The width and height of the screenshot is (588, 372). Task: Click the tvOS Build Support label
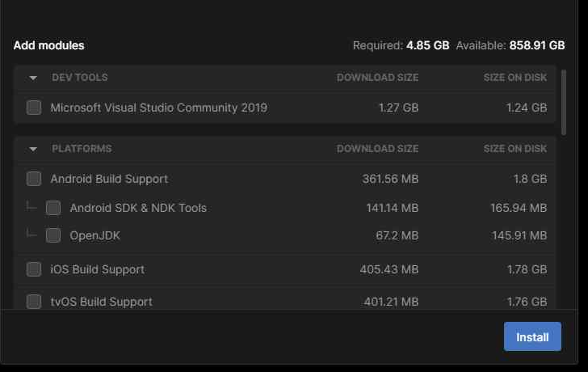[x=101, y=302]
